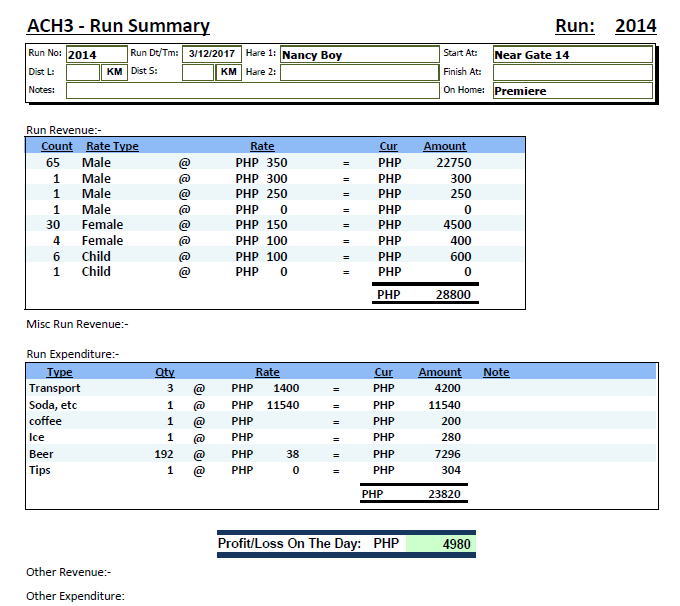Click the ACH3 - Run Summary title
680x606 pixels.
(x=118, y=26)
